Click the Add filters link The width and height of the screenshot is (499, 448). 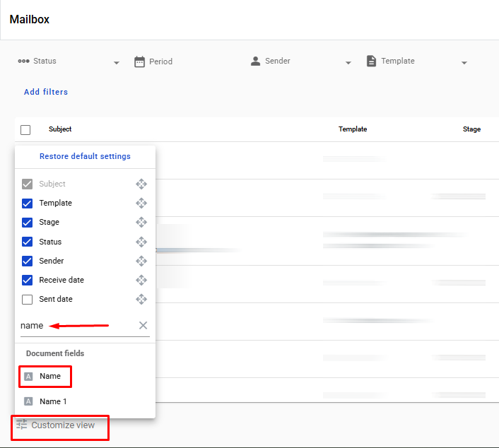(x=46, y=92)
